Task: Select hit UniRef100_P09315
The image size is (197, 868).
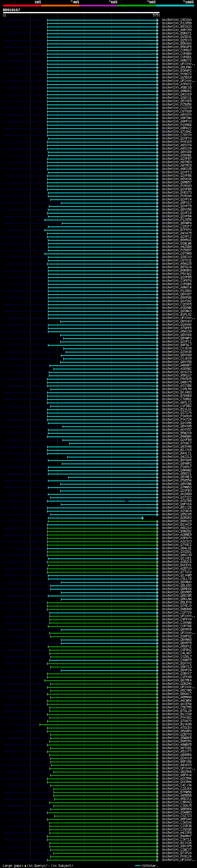Action: pos(177,142)
